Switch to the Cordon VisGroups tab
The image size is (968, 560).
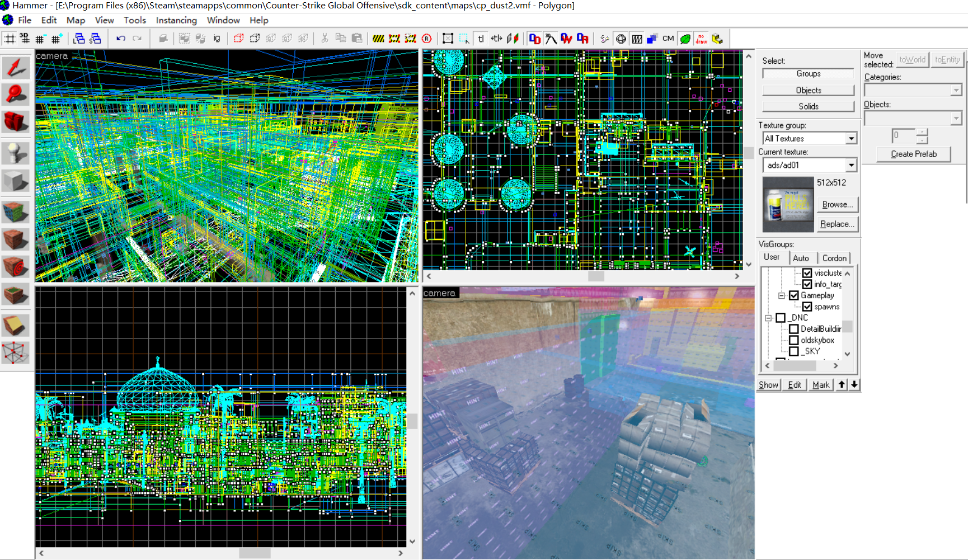[x=834, y=258]
